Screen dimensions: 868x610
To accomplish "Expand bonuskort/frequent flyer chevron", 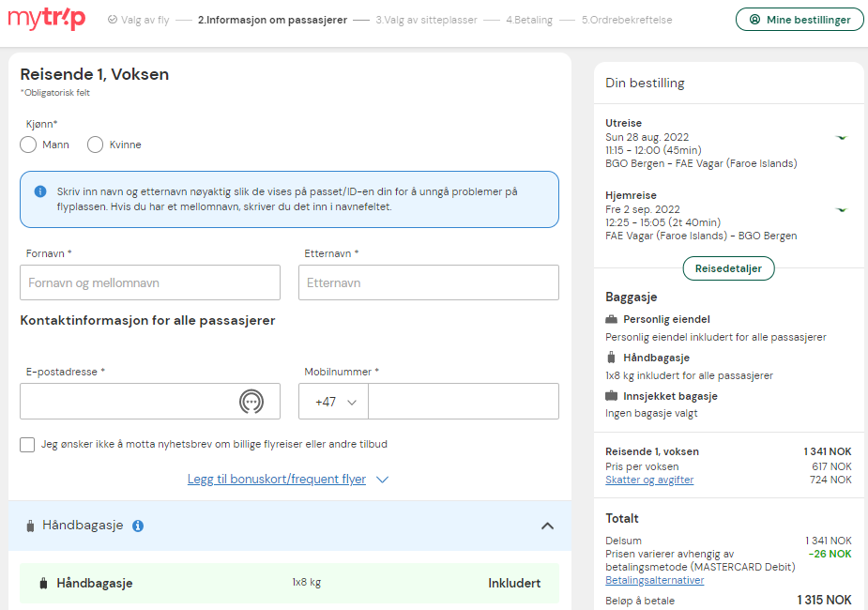I will pos(383,480).
